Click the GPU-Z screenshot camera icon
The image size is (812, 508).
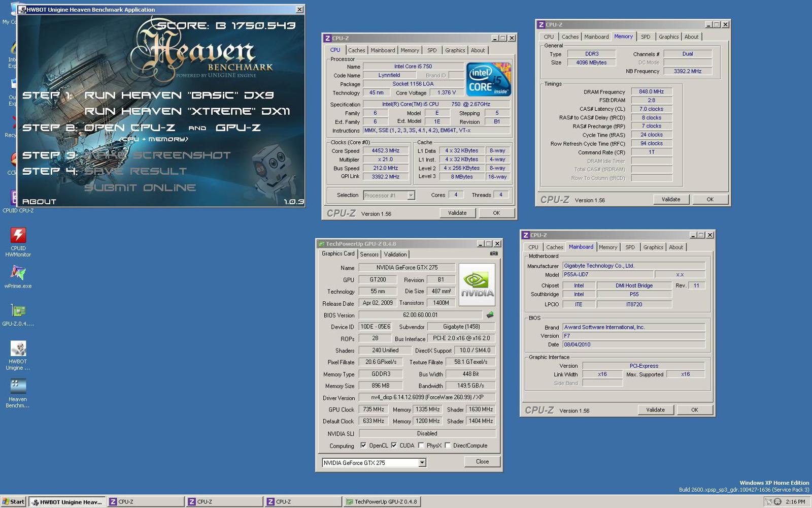pos(494,253)
